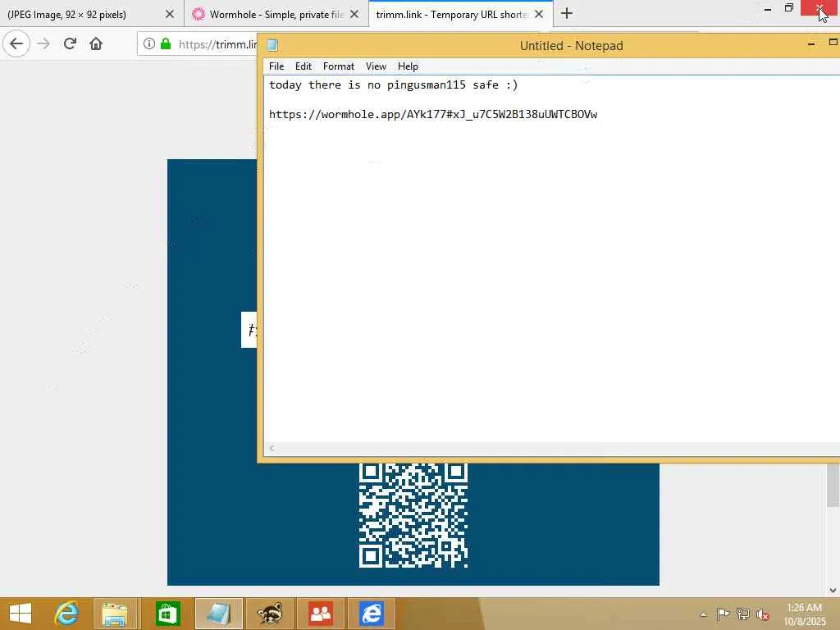Open Action Center flag icon
Viewport: 840px width, 630px height.
[x=723, y=614]
